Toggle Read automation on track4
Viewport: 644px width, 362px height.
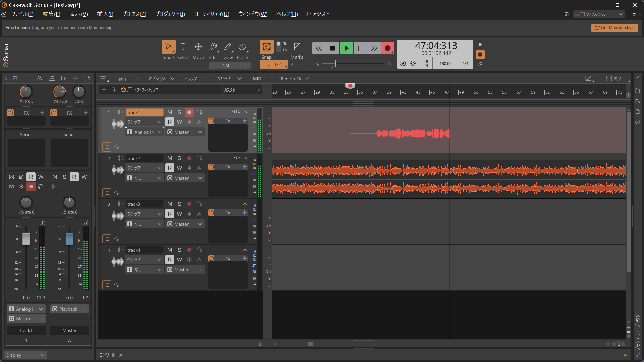tap(170, 260)
